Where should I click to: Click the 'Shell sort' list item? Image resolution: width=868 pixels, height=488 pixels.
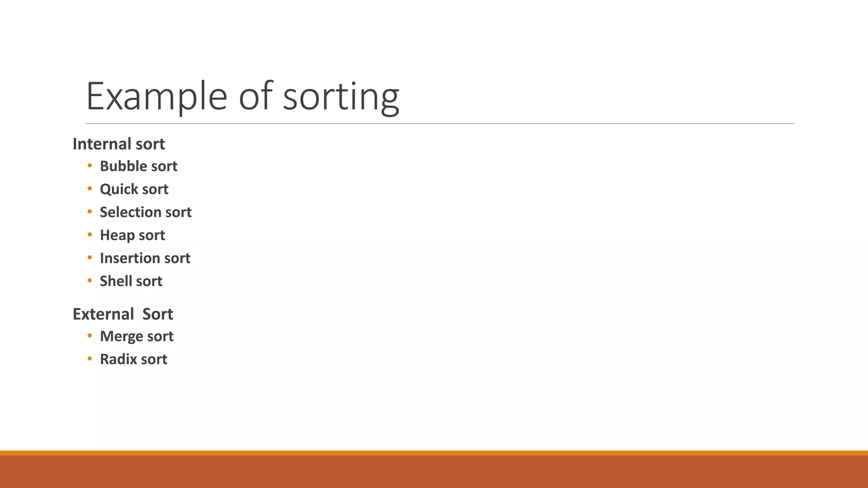tap(131, 281)
